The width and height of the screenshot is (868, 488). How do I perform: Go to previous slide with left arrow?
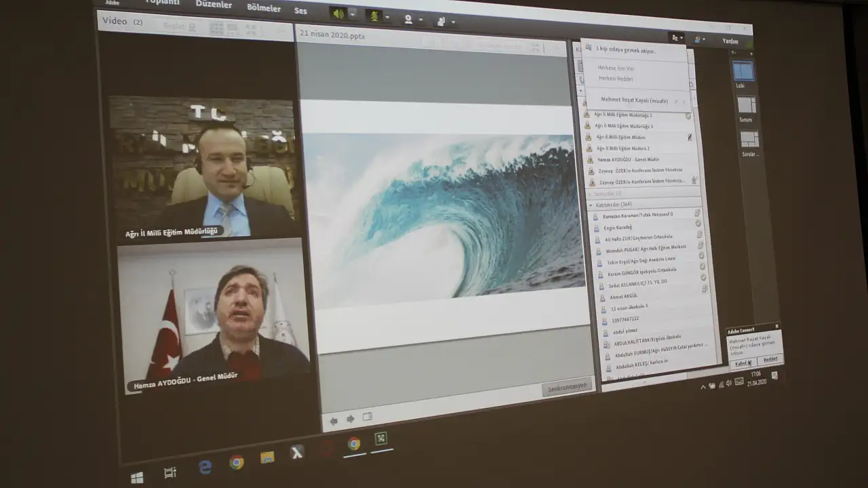pos(334,421)
